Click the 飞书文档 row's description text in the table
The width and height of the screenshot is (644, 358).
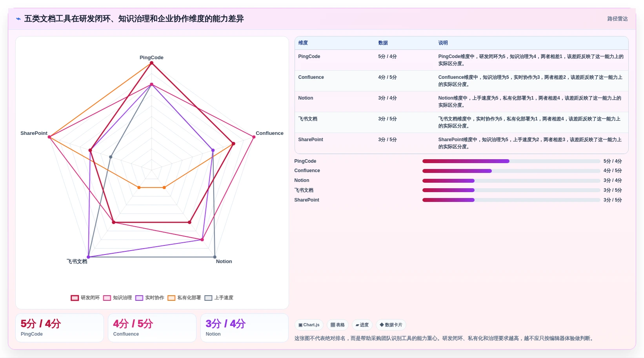pyautogui.click(x=529, y=122)
